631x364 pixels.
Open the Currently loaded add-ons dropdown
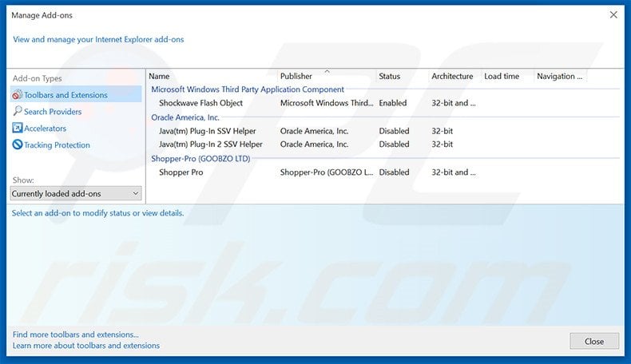pyautogui.click(x=76, y=193)
